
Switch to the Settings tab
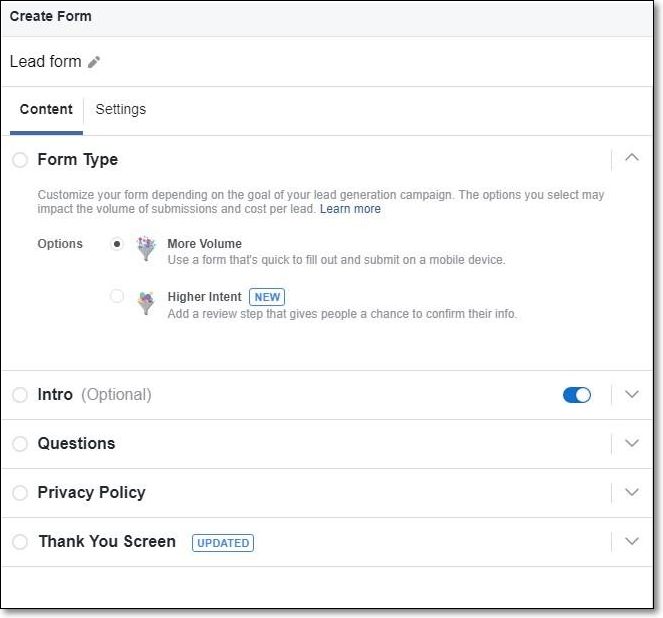(121, 109)
